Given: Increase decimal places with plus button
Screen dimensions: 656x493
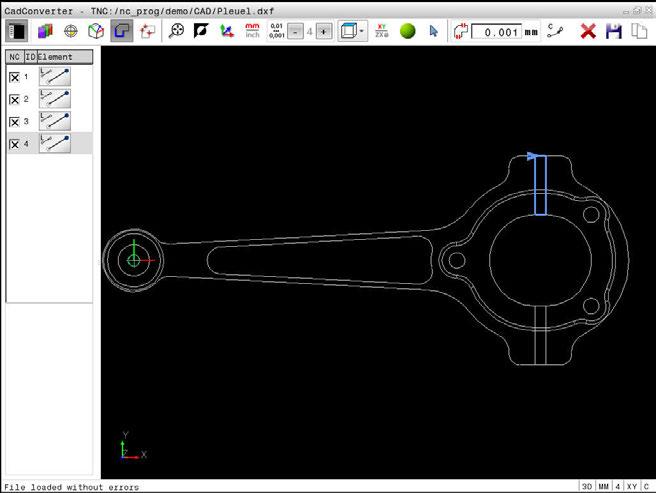Looking at the screenshot, I should click(324, 31).
